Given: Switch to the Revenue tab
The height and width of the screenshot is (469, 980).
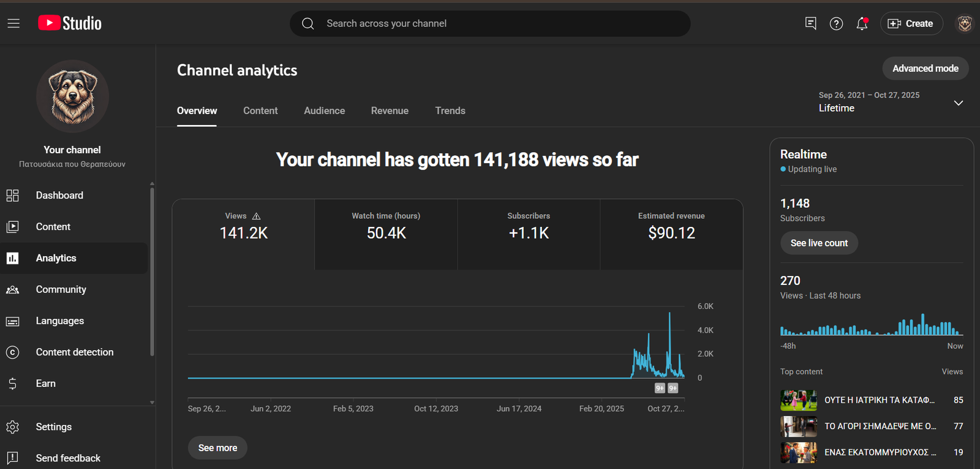Looking at the screenshot, I should 390,110.
